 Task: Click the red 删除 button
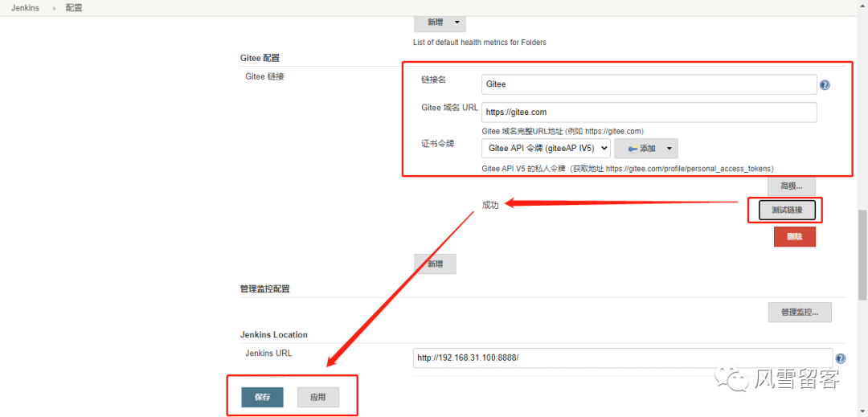(x=794, y=236)
